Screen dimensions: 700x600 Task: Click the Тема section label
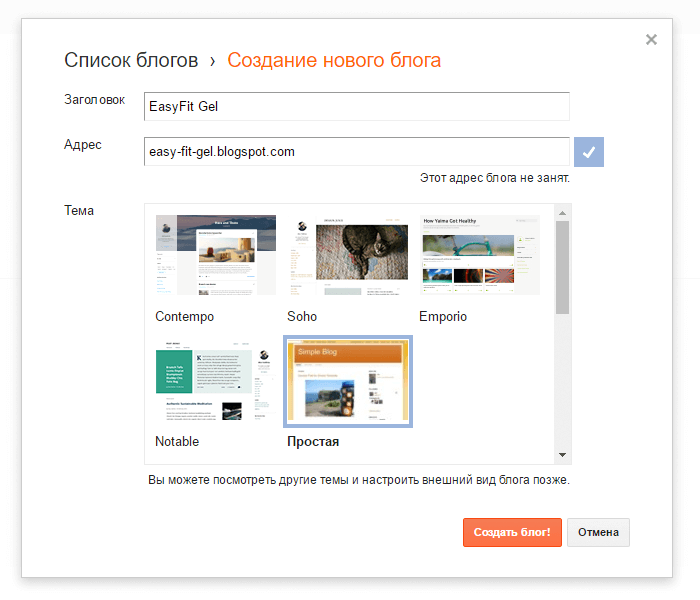click(x=79, y=211)
